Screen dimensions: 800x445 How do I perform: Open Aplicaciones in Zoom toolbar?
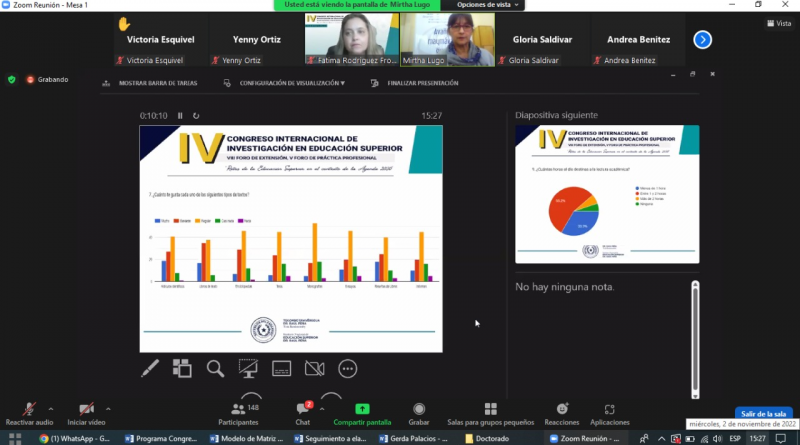[610, 413]
